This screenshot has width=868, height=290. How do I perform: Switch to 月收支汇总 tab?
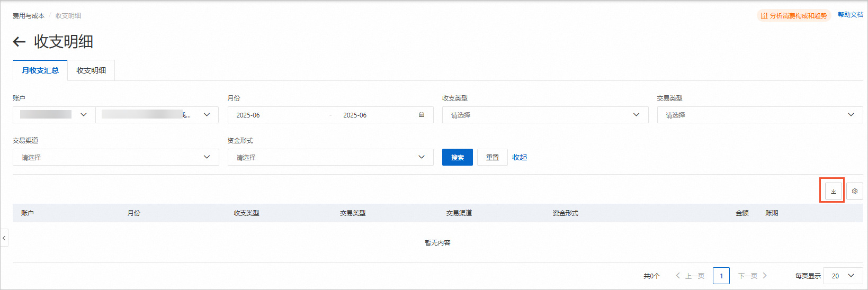[40, 70]
